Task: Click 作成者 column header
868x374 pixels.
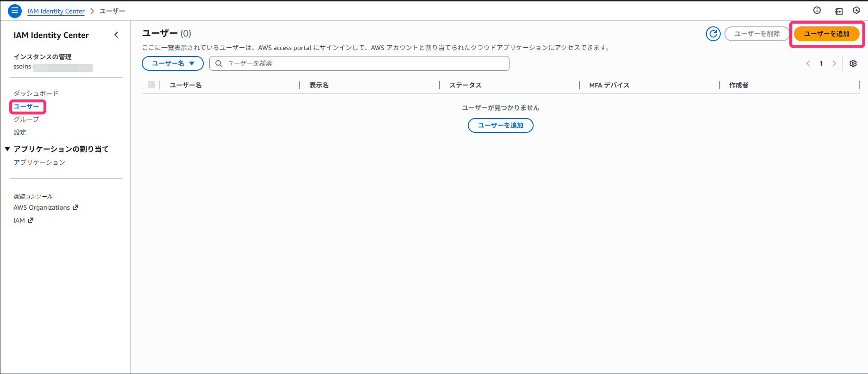Action: pos(739,85)
